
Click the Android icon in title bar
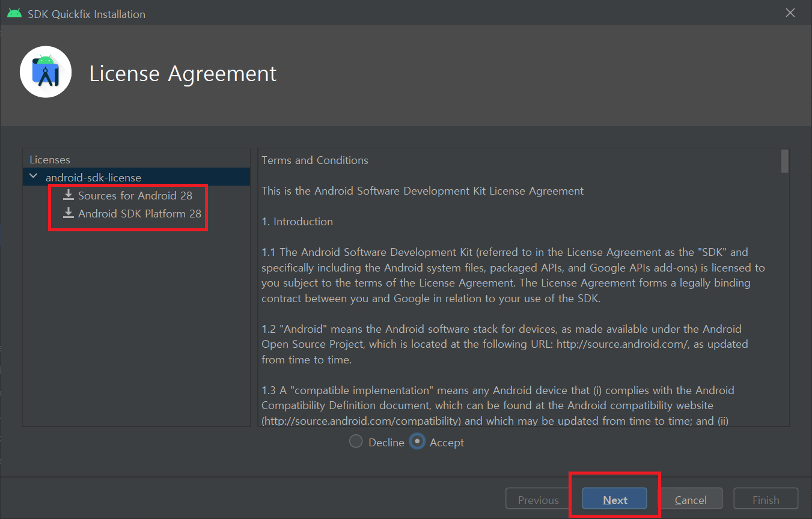(x=14, y=13)
